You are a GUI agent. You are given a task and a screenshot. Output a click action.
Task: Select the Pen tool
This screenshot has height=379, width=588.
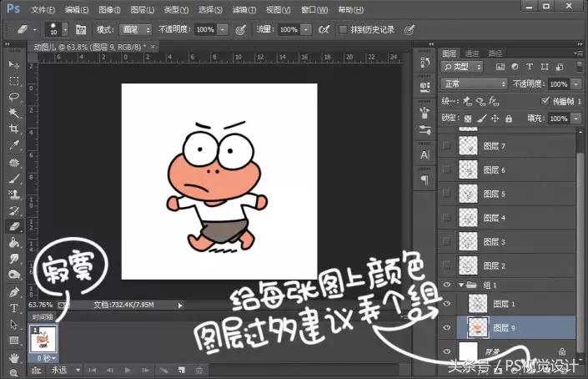pyautogui.click(x=14, y=291)
